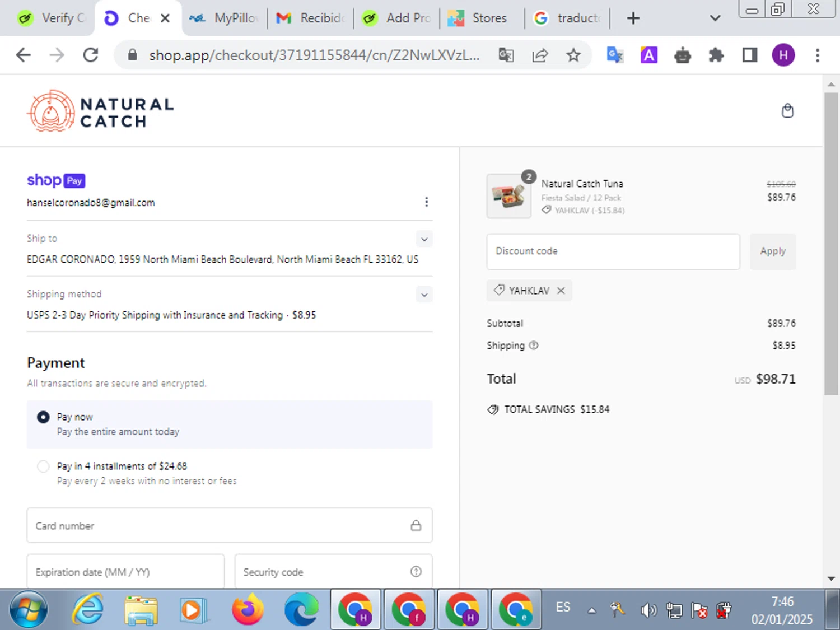The image size is (840, 630).
Task: Click the TOTAL SAVINGS $15.84 text
Action: click(557, 409)
